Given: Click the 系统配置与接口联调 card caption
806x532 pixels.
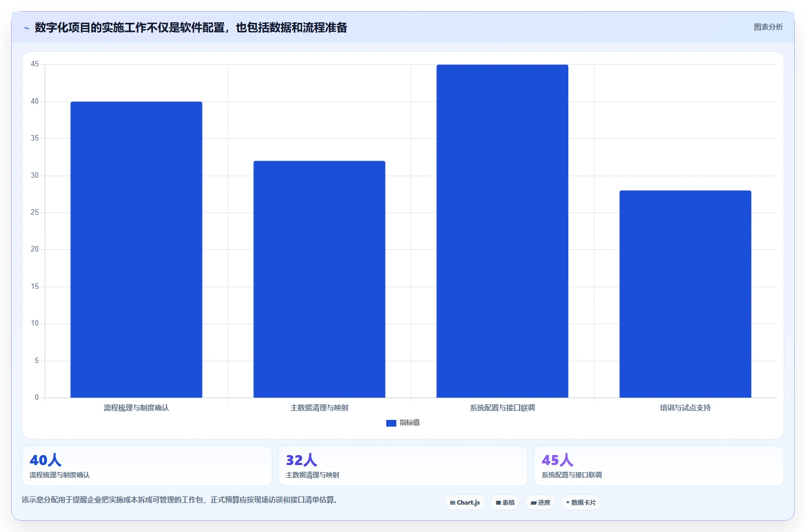Looking at the screenshot, I should coord(572,475).
